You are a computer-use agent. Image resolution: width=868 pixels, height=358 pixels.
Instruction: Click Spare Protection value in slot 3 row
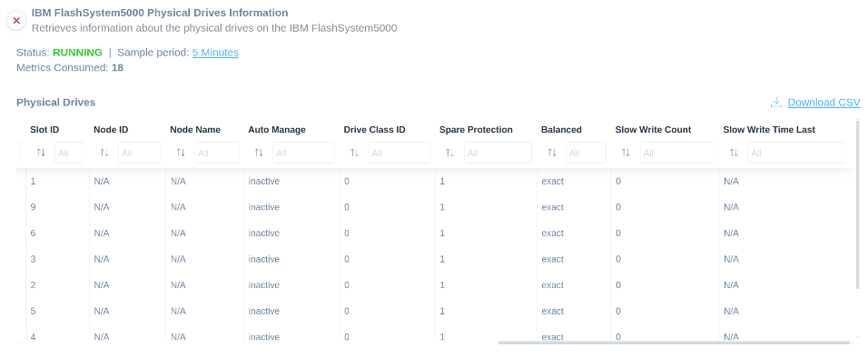(442, 259)
